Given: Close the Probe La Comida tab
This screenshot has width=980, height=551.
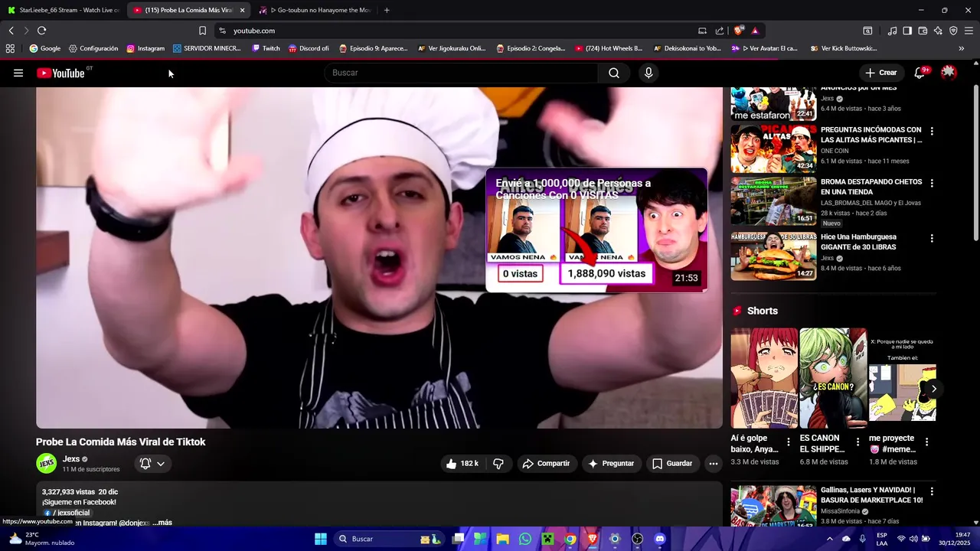Looking at the screenshot, I should 242,10.
